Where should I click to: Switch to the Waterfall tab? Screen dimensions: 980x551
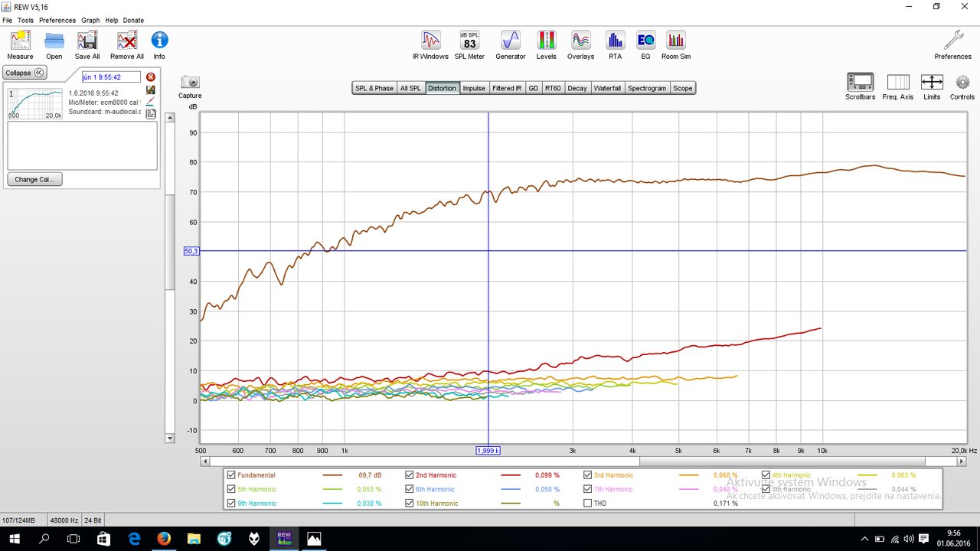607,88
